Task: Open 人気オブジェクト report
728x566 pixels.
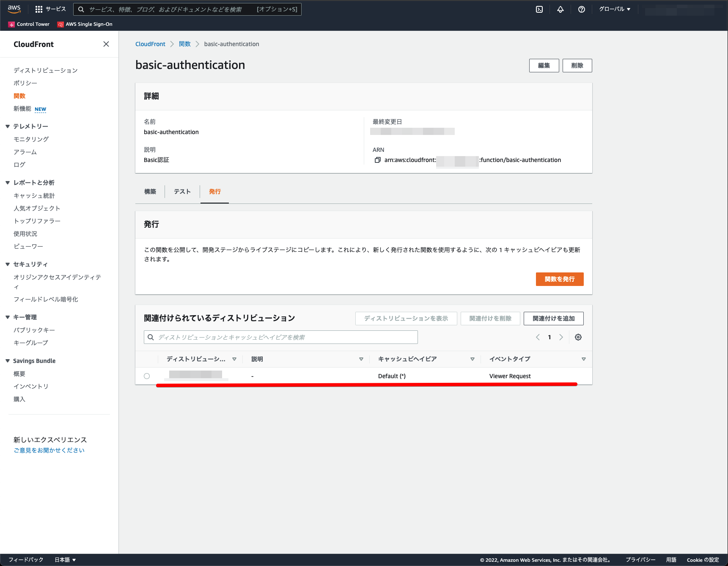Action: [x=37, y=208]
